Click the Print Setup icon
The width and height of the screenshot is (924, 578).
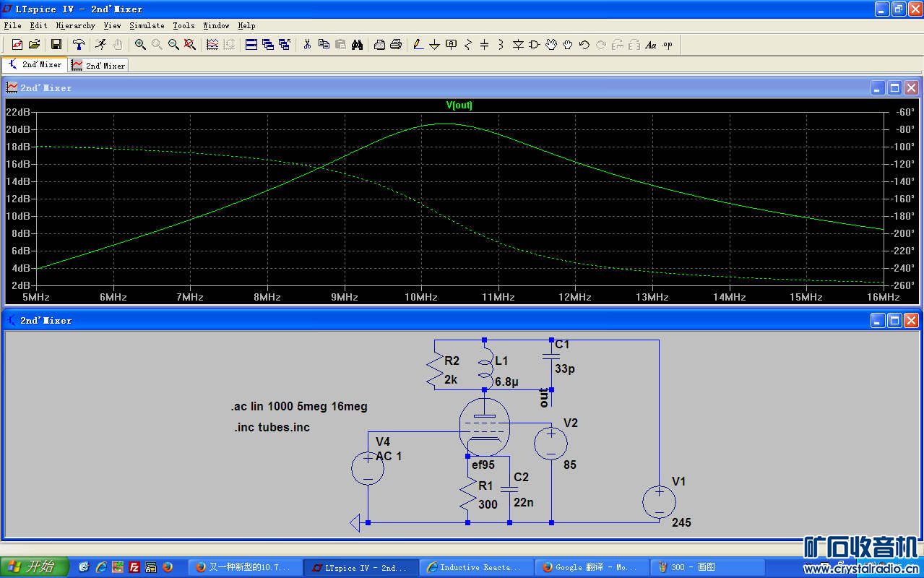[x=379, y=45]
